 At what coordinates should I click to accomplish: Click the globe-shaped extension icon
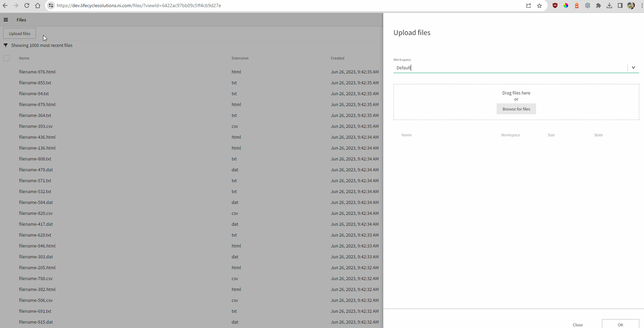tap(588, 5)
